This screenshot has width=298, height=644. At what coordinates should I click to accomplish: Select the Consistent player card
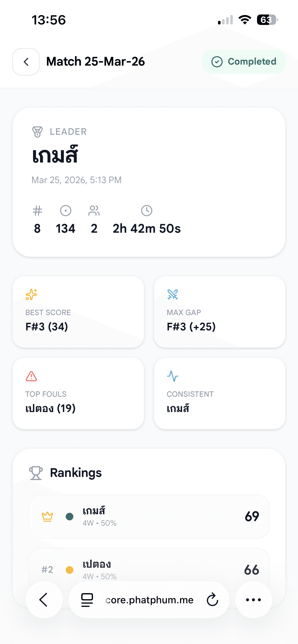[220, 393]
